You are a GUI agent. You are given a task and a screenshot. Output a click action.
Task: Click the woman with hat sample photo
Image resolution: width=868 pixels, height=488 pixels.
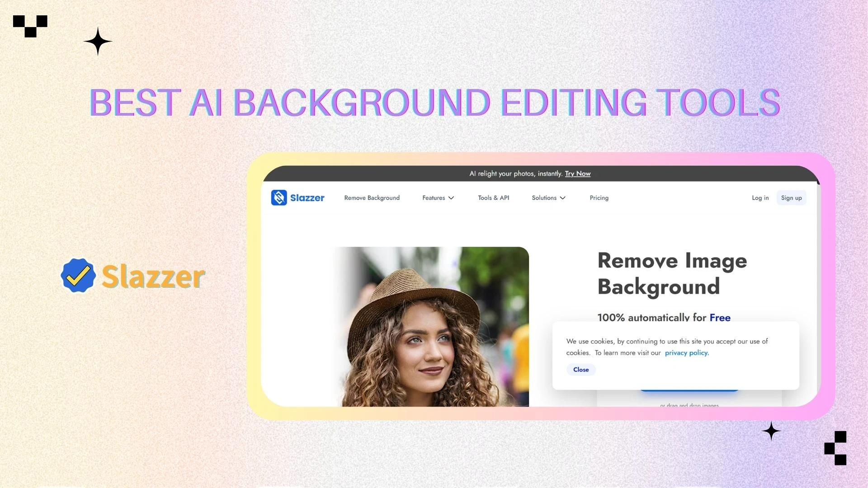click(x=431, y=327)
